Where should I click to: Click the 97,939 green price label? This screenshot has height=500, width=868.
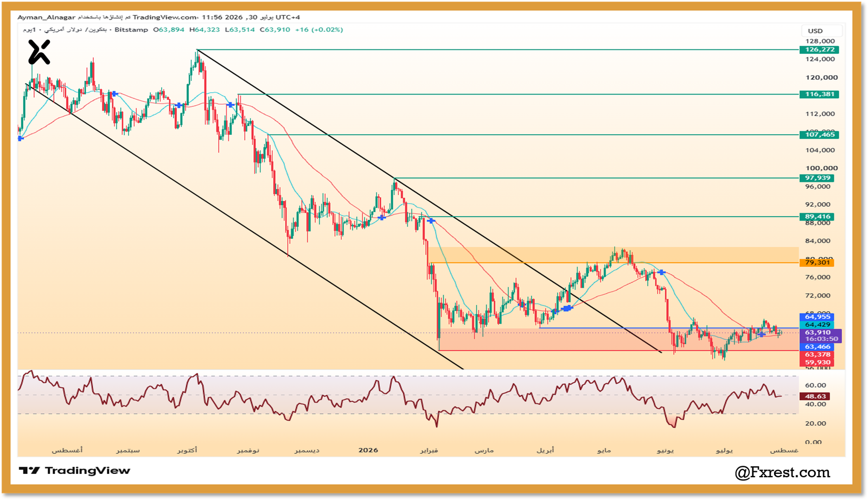(x=817, y=178)
